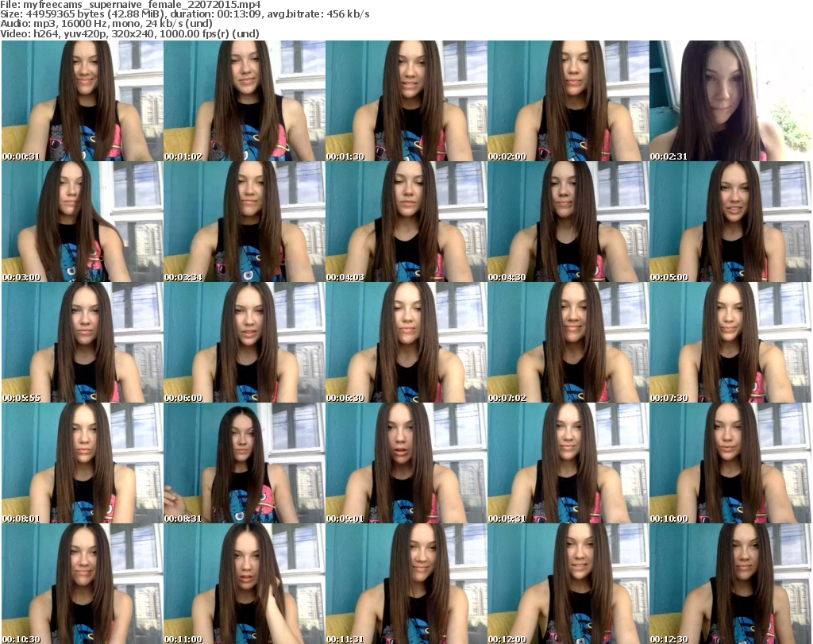Select the thumbnail at 00:11:00
Viewport: 813px width, 644px height.
point(245,584)
